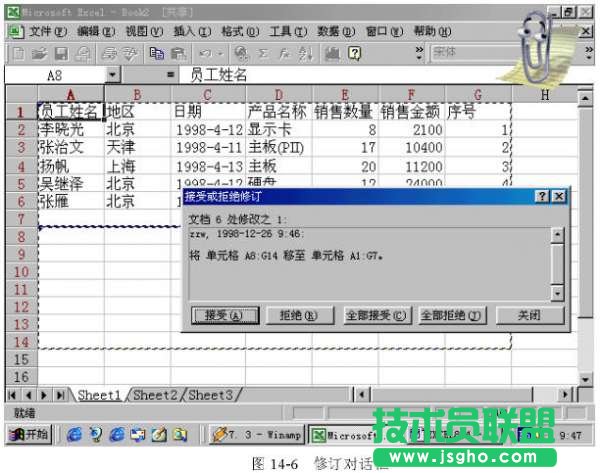600x473 pixels.
Task: Open the 工具(T) menu
Action: point(288,31)
